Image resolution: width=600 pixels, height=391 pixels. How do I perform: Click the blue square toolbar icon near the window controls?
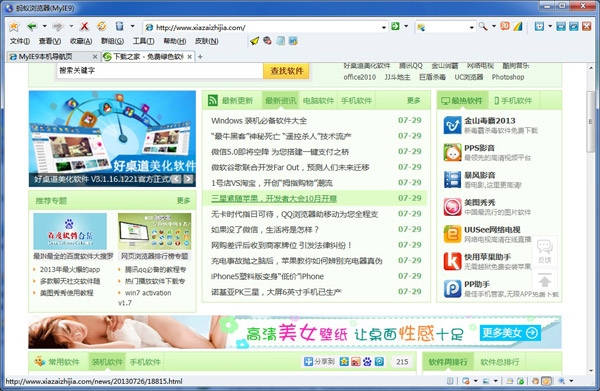pyautogui.click(x=539, y=26)
